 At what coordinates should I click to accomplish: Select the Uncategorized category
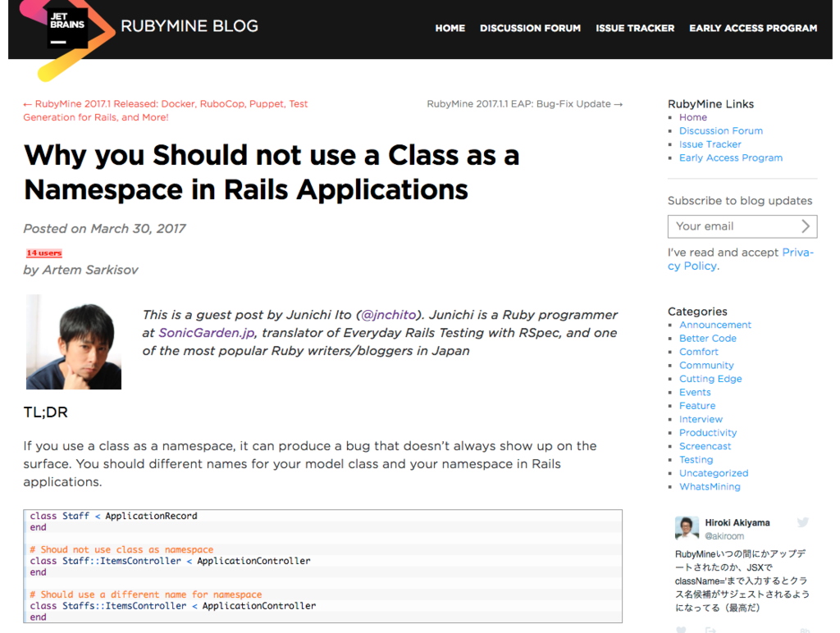(714, 473)
